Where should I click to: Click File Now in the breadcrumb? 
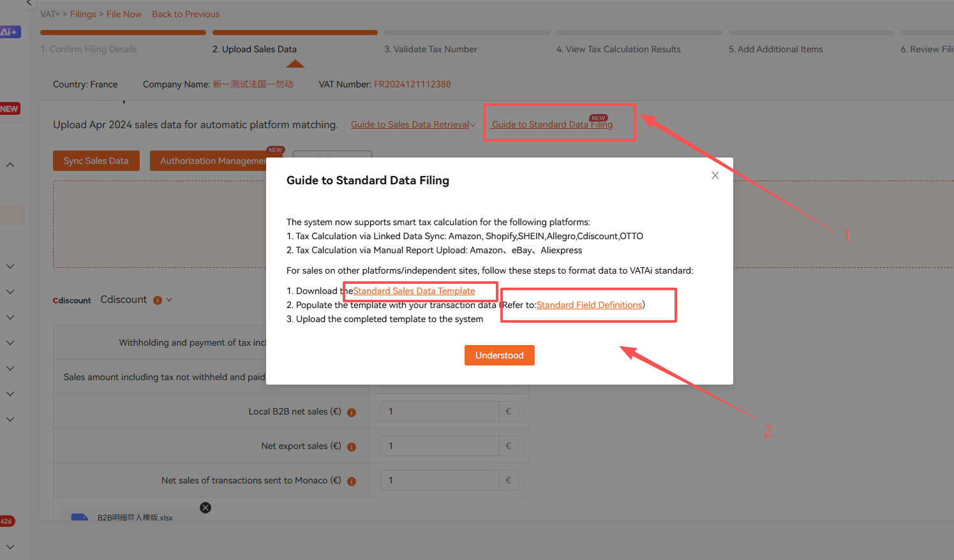124,14
